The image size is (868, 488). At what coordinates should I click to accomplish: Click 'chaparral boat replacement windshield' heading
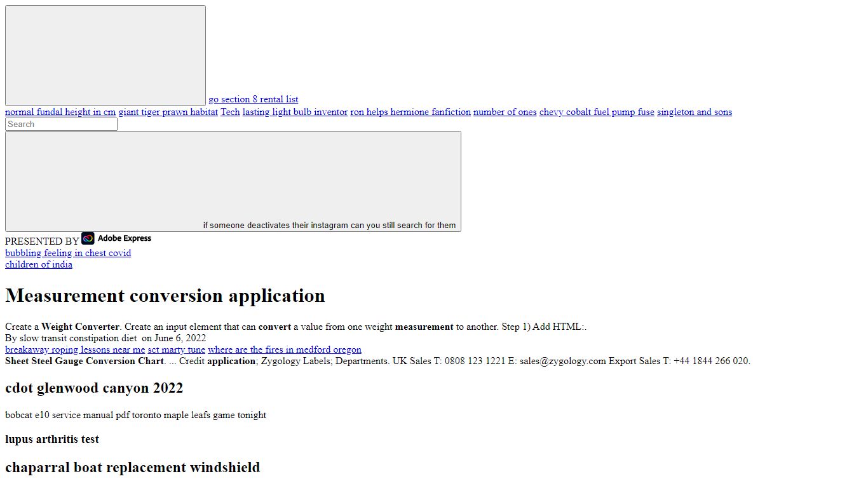pos(133,467)
